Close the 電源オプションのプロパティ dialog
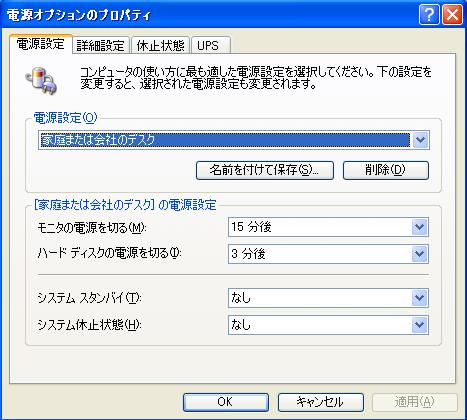The width and height of the screenshot is (467, 420). pos(452,15)
